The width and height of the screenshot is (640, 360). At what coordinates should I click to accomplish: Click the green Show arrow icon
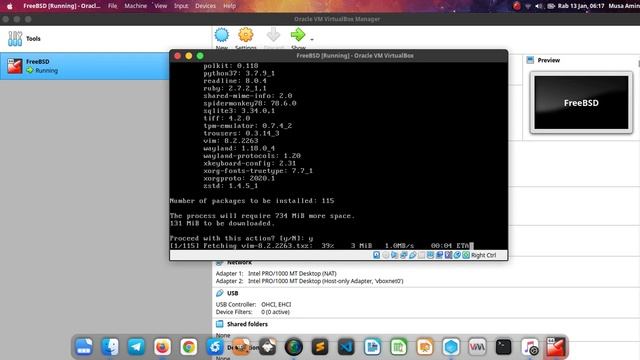coord(298,35)
